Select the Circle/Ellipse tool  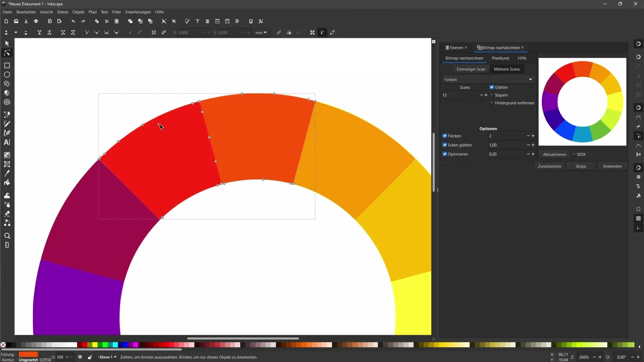pyautogui.click(x=7, y=75)
